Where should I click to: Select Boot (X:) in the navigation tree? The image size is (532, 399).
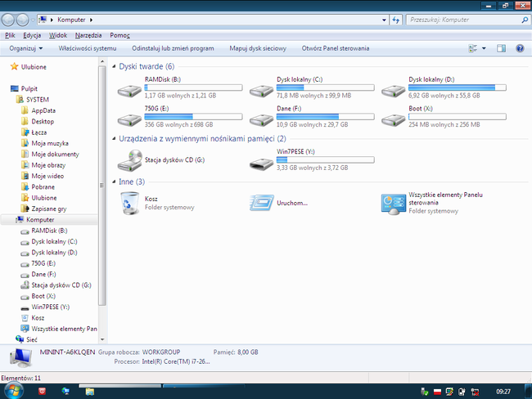[43, 296]
